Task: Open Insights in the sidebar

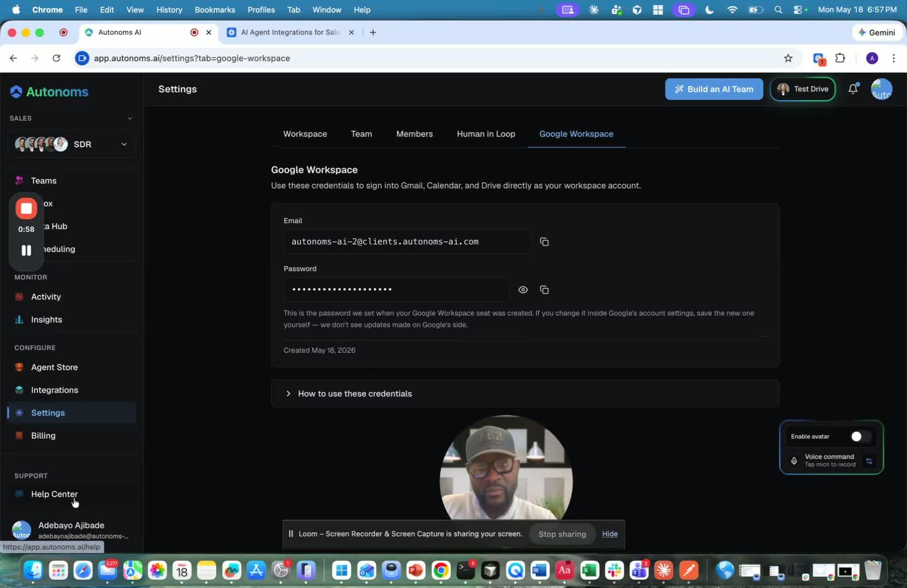Action: pos(72,320)
